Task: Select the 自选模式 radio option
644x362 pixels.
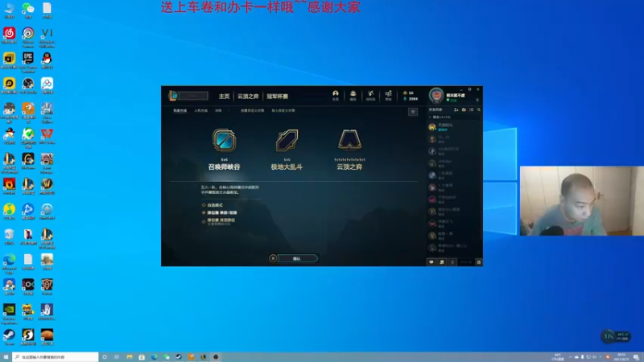Action: click(x=213, y=205)
